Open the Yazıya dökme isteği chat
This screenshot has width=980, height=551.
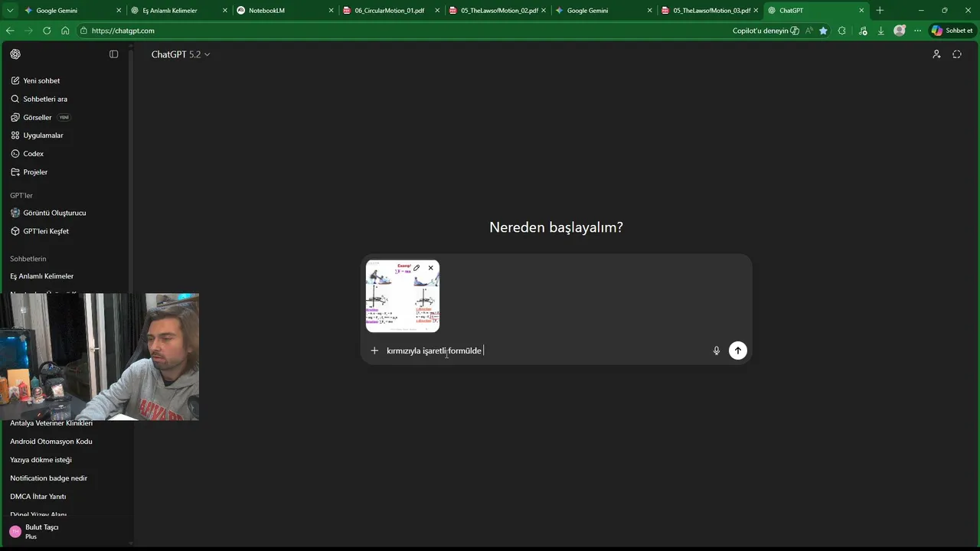(x=41, y=460)
